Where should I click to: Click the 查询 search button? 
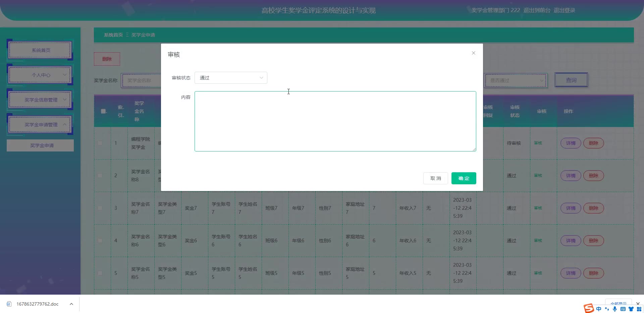pos(571,80)
